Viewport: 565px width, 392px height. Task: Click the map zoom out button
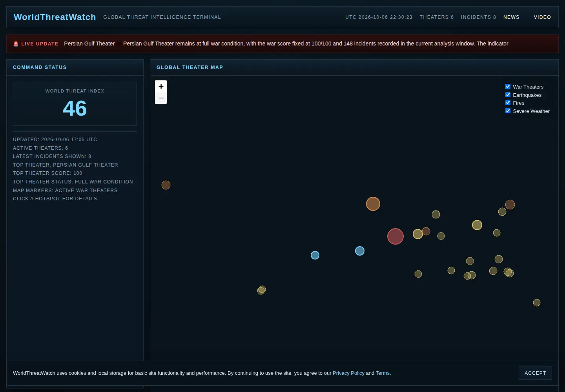161,98
